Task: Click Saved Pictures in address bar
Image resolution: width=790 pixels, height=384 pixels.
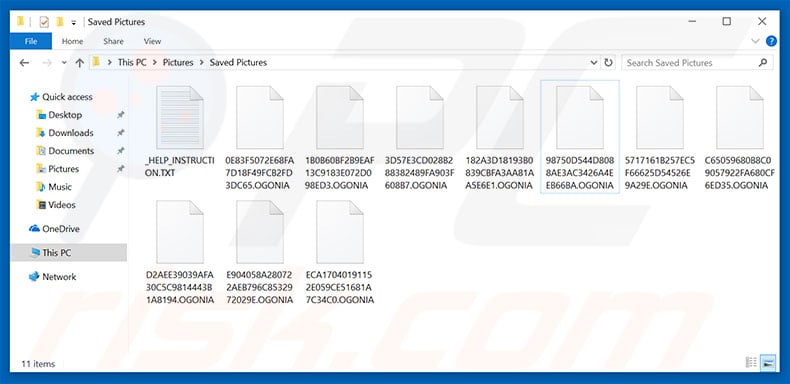Action: pos(238,62)
